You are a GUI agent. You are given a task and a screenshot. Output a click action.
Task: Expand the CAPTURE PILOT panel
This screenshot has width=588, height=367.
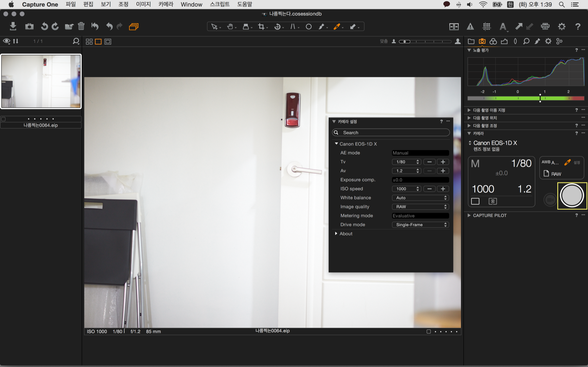click(469, 216)
